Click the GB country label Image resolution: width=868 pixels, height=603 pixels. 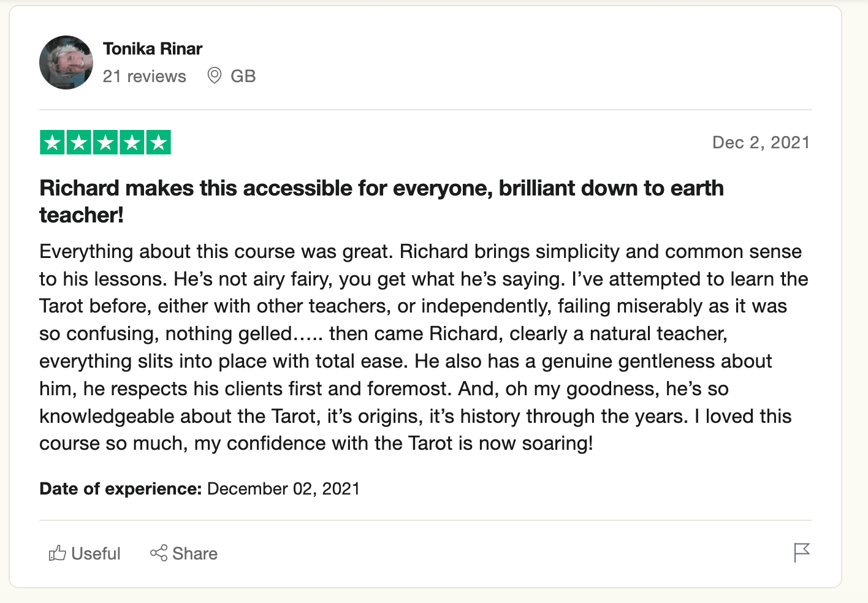pos(243,76)
